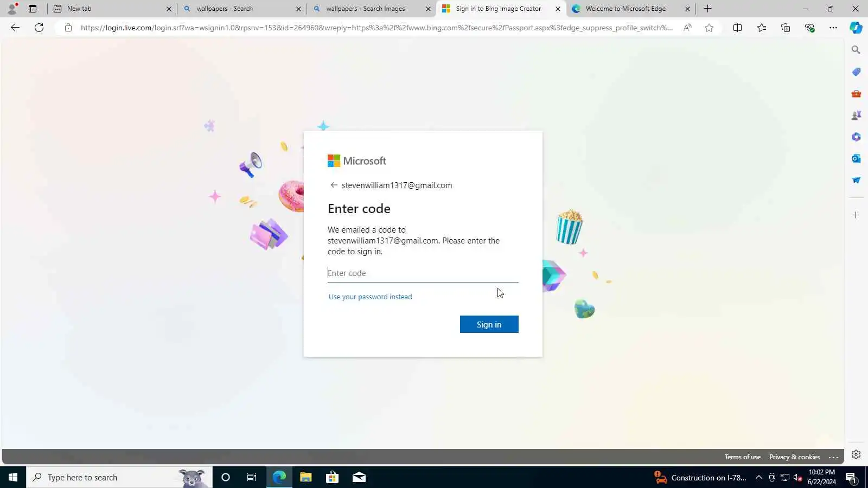This screenshot has width=868, height=488.
Task: Click Use your password instead link
Action: (370, 297)
